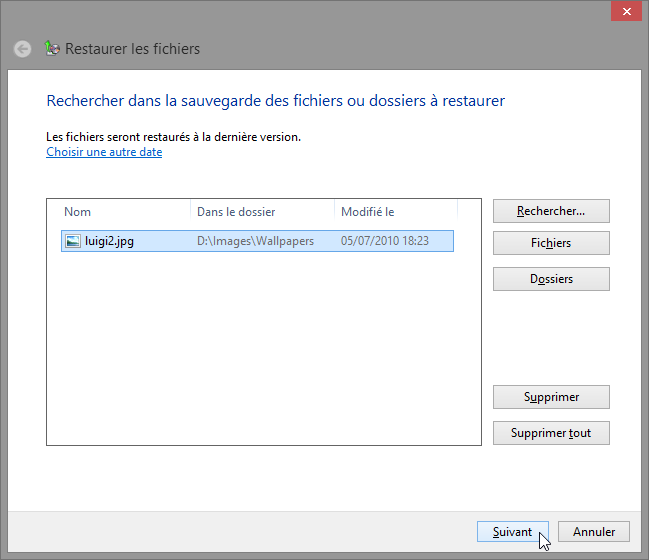
Task: Click the D:\Images\Wallpapers folder path cell
Action: (255, 241)
